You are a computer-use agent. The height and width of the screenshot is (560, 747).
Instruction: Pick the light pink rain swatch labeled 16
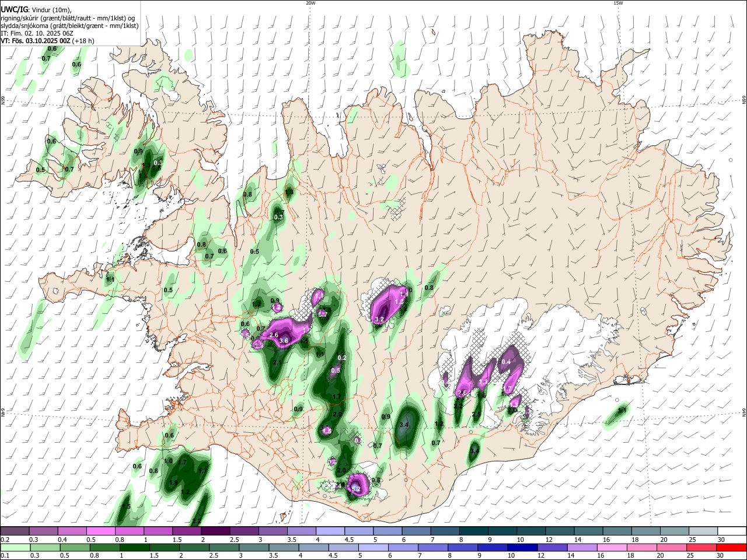pos(612,547)
